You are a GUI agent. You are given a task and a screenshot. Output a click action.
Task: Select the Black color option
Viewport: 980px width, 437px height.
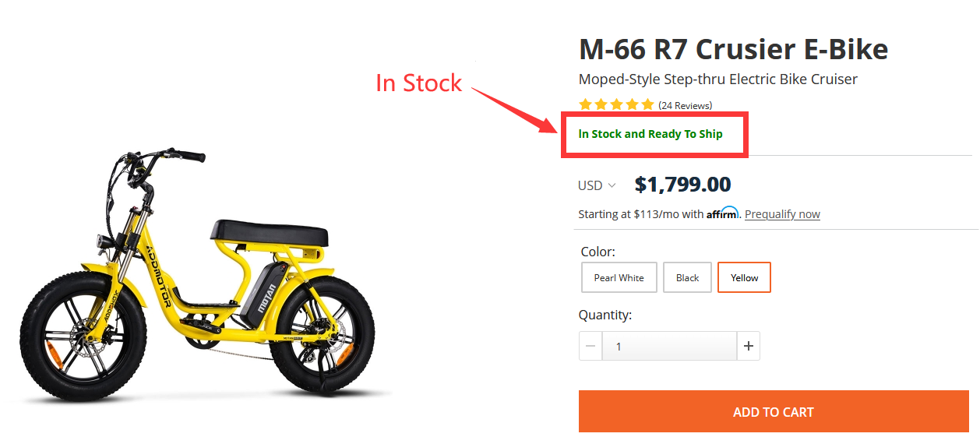[x=687, y=277]
